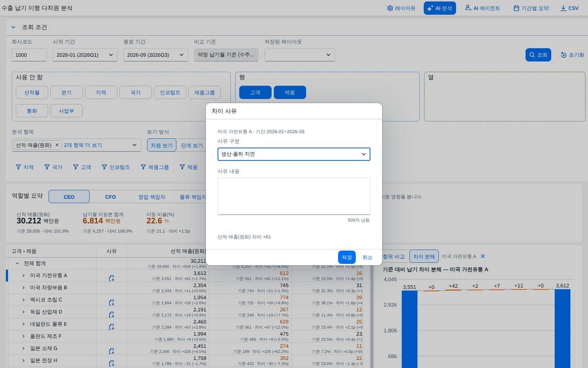The width and height of the screenshot is (588, 368).
Task: Download the CSV export
Action: tap(569, 8)
